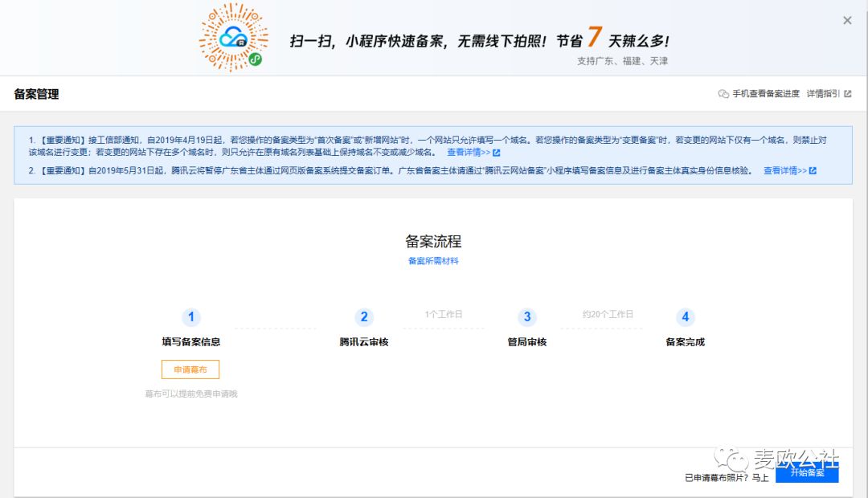Viewport: 868px width, 498px height.
Task: Select the 腾讯云审核 step label
Action: coord(363,342)
